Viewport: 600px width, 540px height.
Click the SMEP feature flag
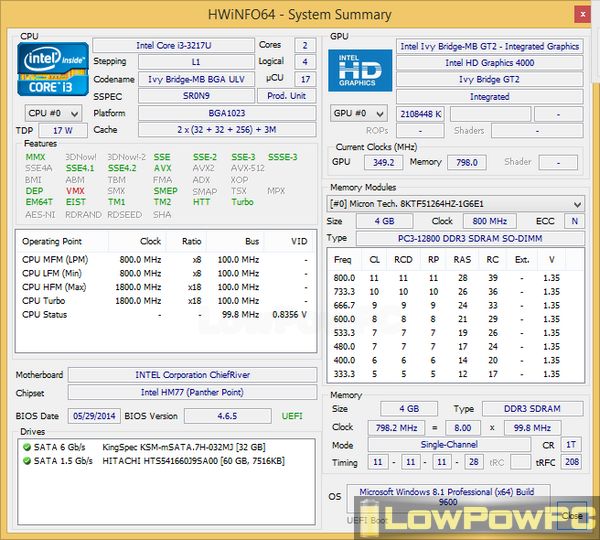pos(165,191)
